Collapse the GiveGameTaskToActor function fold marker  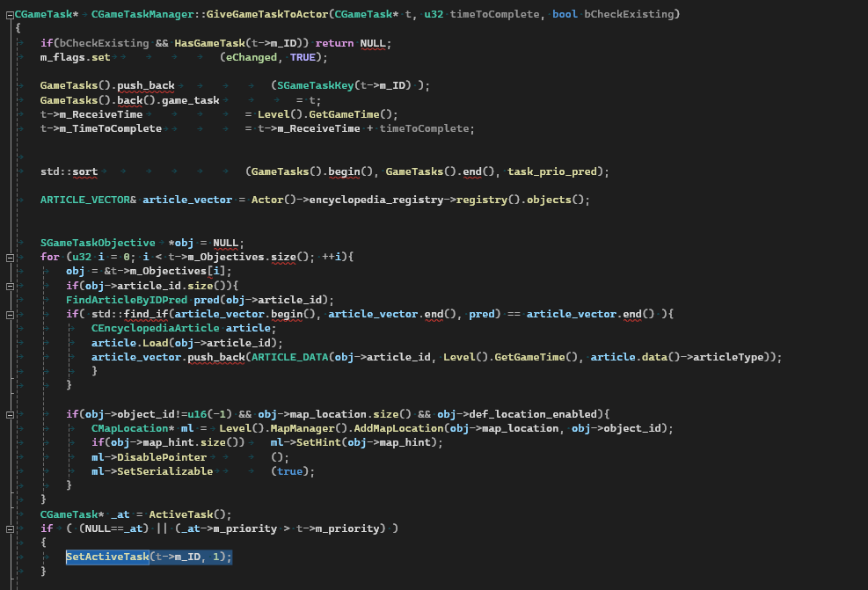[x=10, y=14]
